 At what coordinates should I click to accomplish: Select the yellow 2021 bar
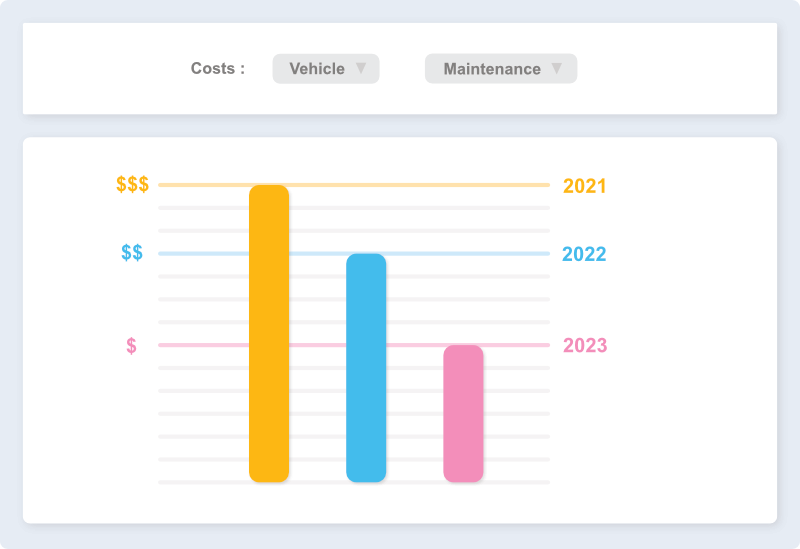pyautogui.click(x=269, y=333)
